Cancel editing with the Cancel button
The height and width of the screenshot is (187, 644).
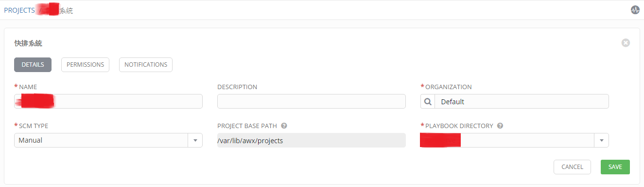point(572,167)
